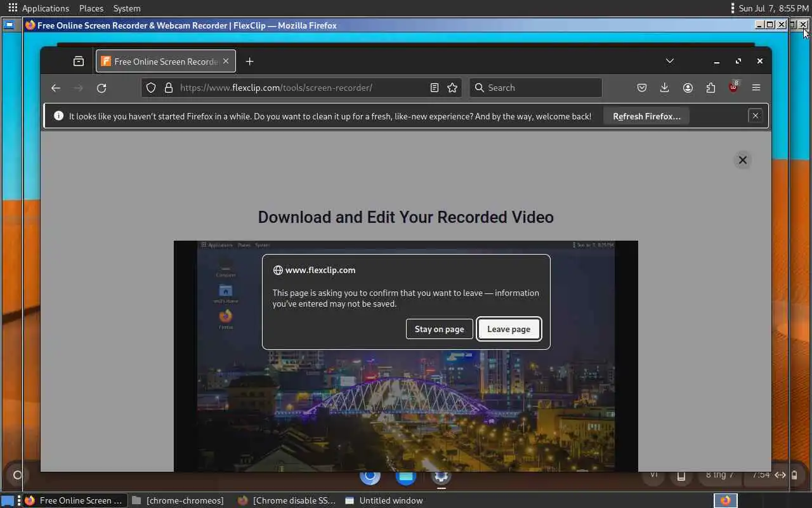812x508 pixels.
Task: Click Download and Edit Your Recorded Video heading
Action: [406, 217]
